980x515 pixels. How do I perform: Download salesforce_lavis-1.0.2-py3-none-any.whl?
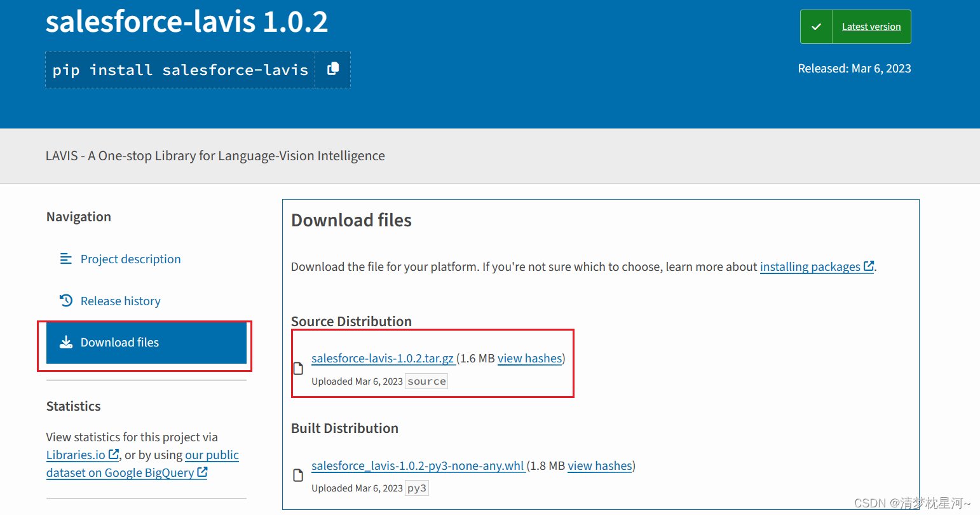tap(418, 466)
